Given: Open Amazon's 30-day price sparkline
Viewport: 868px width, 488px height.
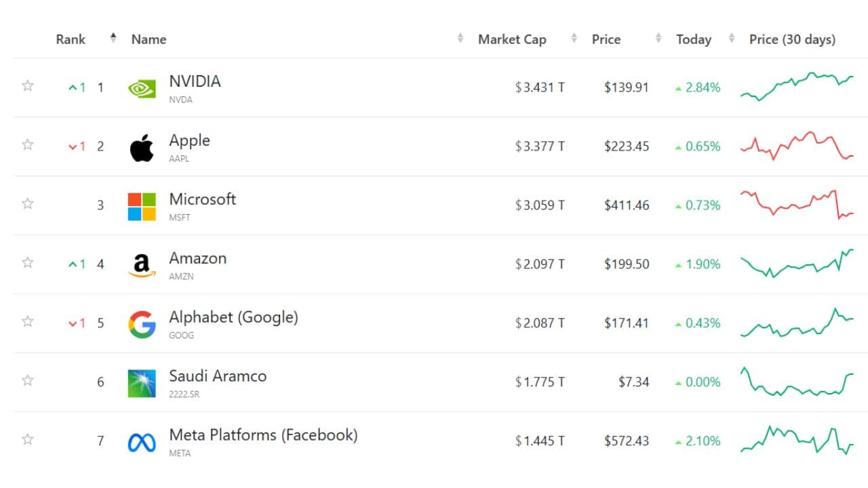Looking at the screenshot, I should (797, 263).
